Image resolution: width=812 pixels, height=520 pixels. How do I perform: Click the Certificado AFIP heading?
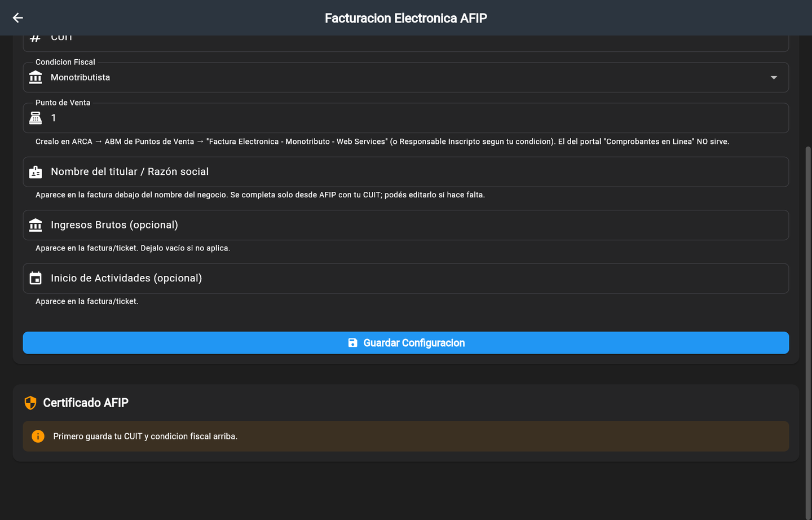tap(86, 403)
